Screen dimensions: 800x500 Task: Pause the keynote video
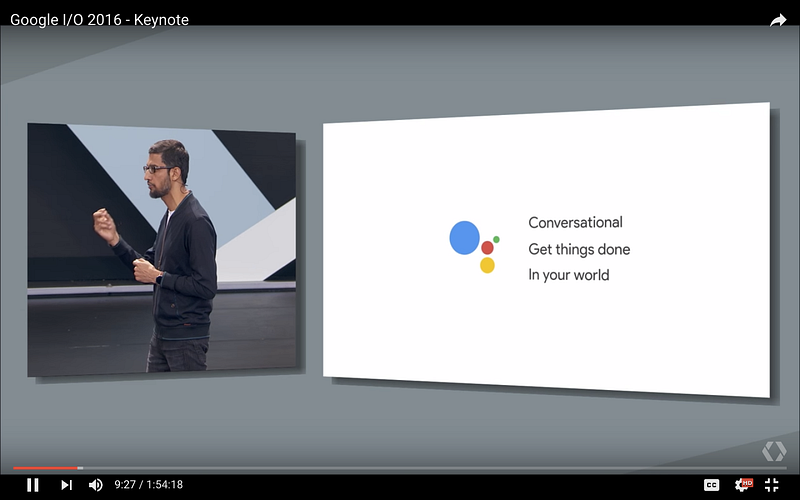click(33, 485)
